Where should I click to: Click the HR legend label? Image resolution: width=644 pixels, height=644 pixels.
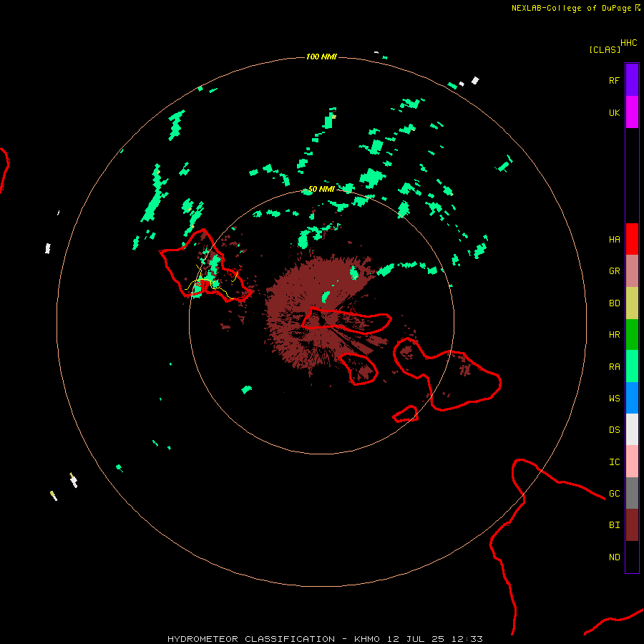[614, 335]
